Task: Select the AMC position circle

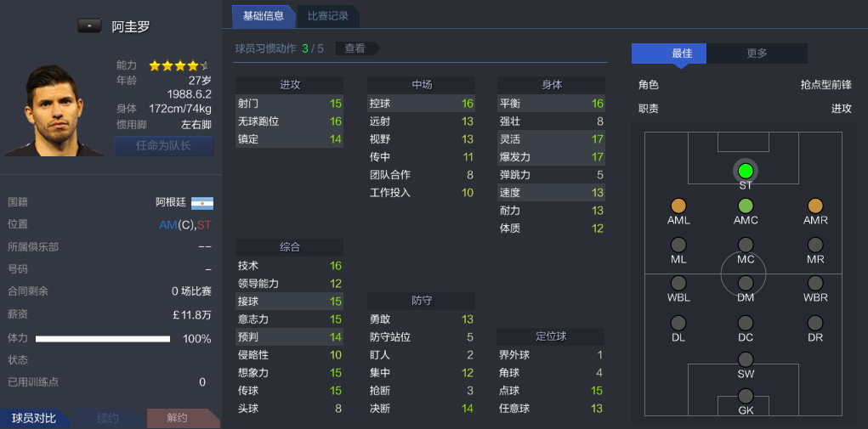Action: point(746,206)
